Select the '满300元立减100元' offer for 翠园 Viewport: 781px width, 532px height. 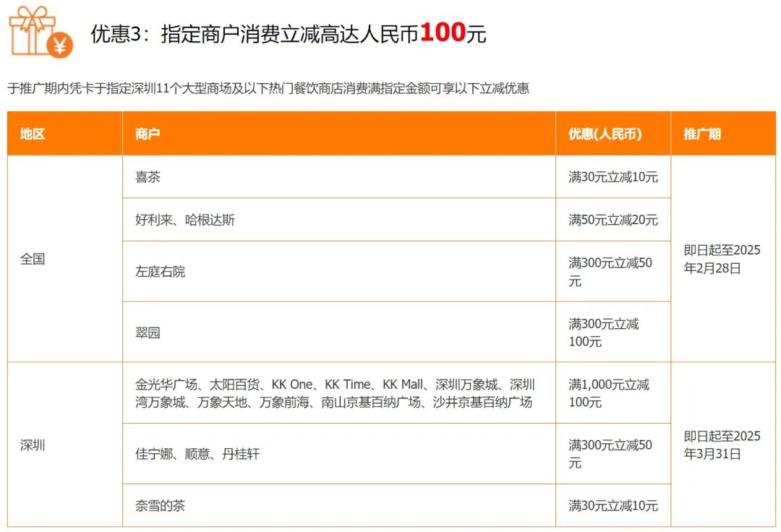(x=604, y=332)
